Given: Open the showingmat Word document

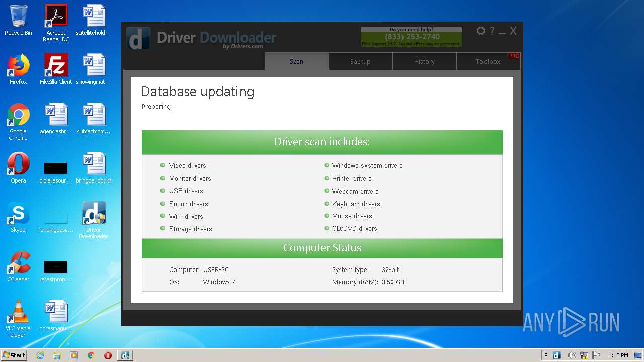Looking at the screenshot, I should point(94,69).
